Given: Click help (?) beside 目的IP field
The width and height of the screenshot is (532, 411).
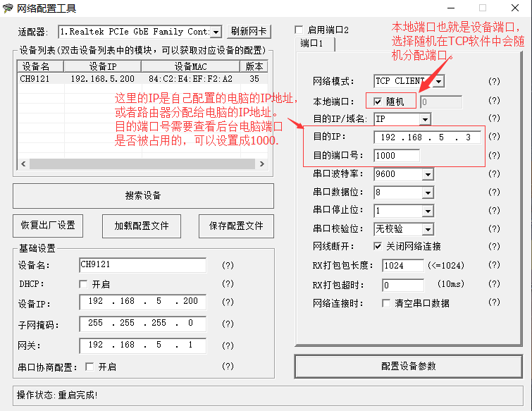Looking at the screenshot, I should tap(494, 137).
